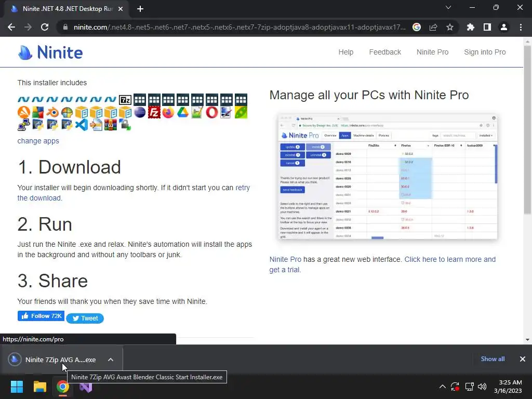Screen dimensions: 532x399
Task: Close the downloads bar
Action: tap(523, 359)
